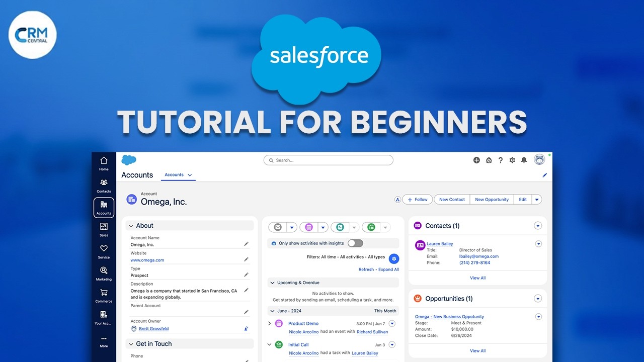Click the Follow button
Image resolution: width=644 pixels, height=362 pixels.
point(418,200)
